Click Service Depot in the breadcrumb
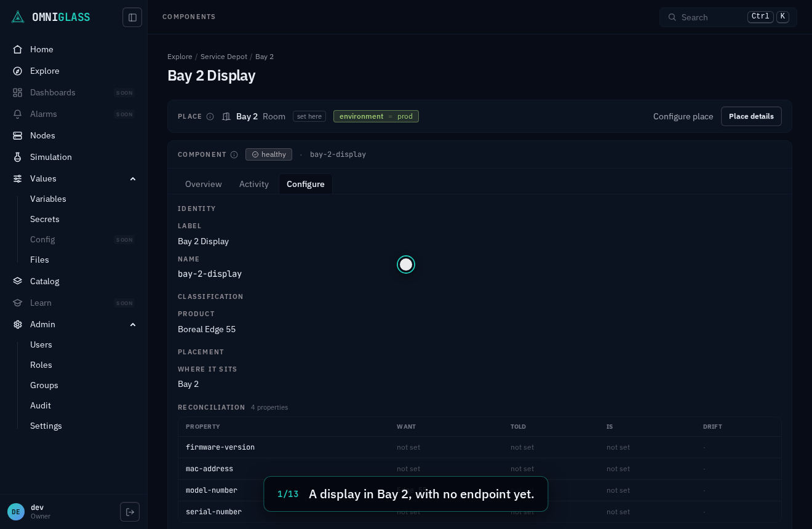Screen dimensions: 812x529 coord(224,57)
